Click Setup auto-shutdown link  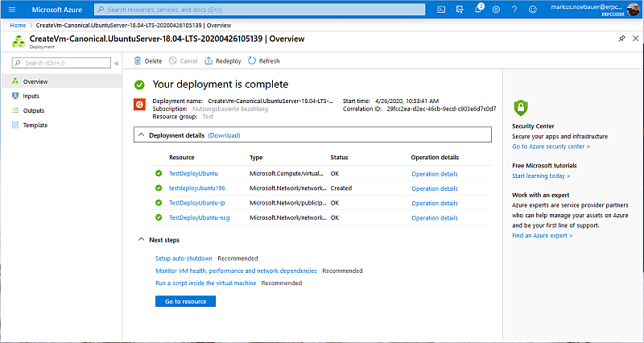click(184, 258)
